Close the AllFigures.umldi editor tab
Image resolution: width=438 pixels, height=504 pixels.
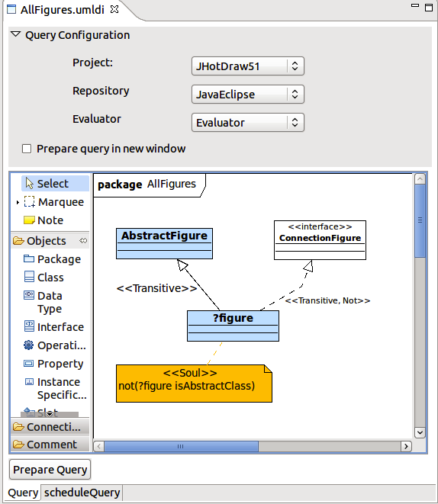tap(114, 10)
